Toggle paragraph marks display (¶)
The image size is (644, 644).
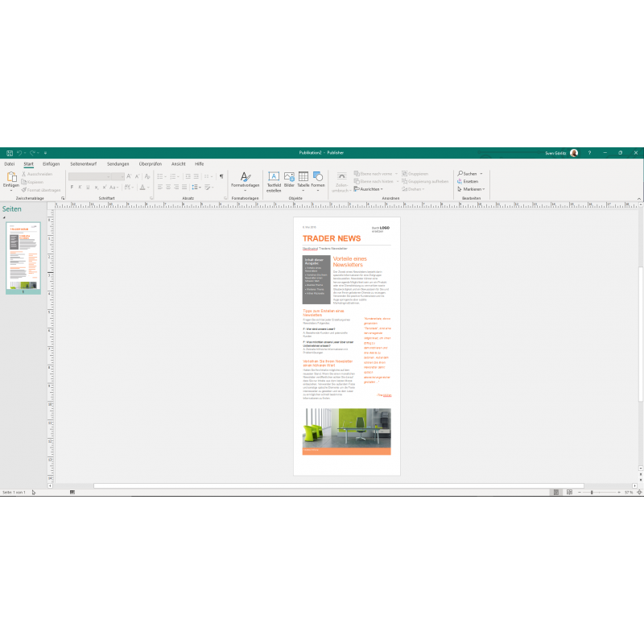point(221,176)
